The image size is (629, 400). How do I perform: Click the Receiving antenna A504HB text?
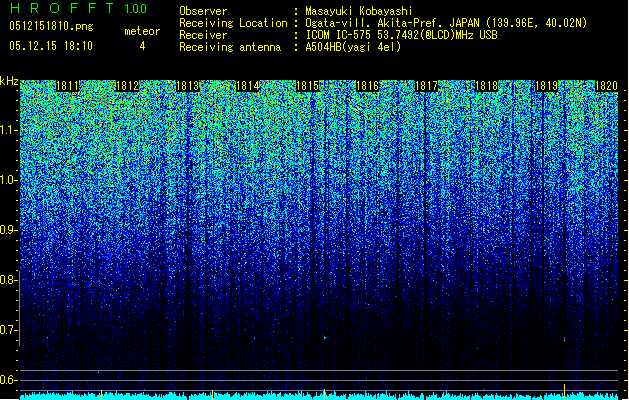353,47
